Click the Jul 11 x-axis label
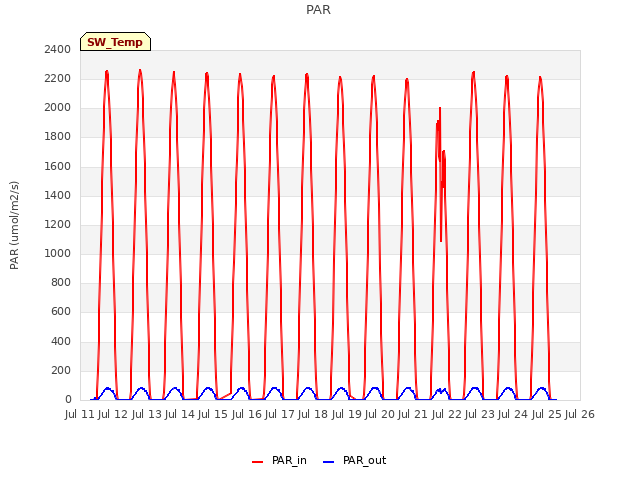Viewport: 640px width, 480px height. coord(80,414)
